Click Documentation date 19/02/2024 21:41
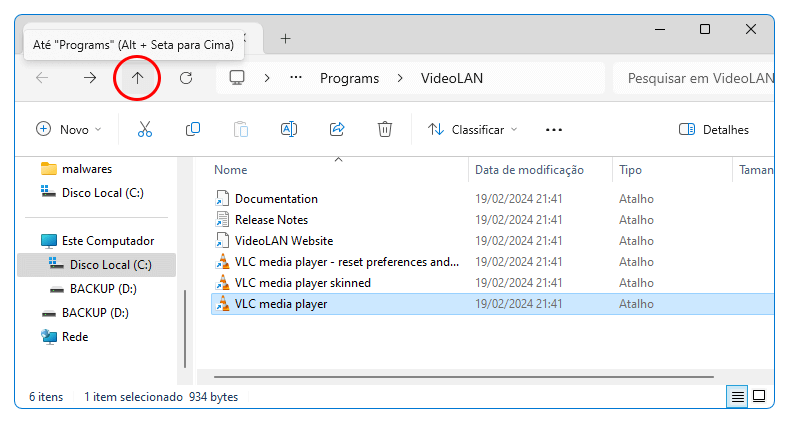Screen dimensions: 798x423 519,199
